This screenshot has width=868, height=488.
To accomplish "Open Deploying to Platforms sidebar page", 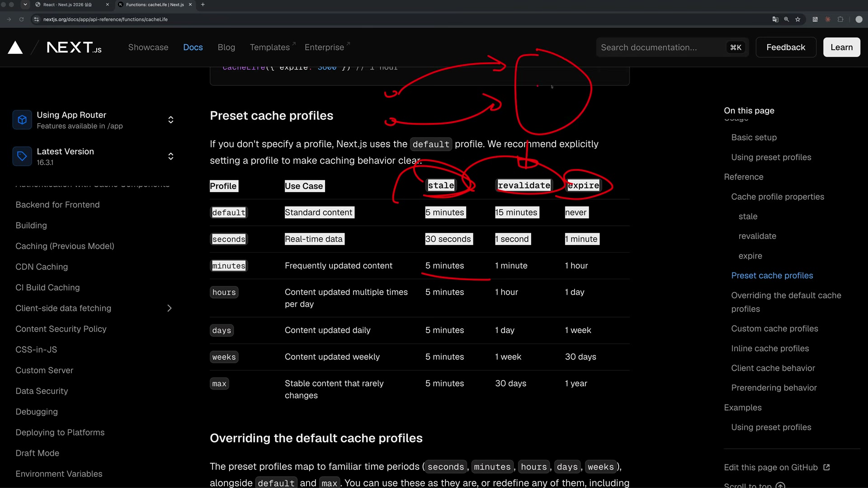I will coord(60,432).
